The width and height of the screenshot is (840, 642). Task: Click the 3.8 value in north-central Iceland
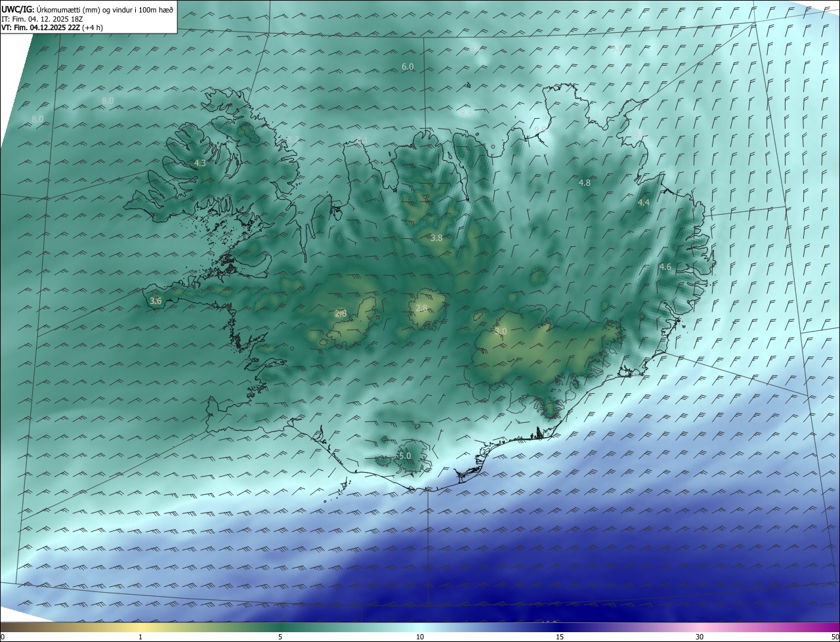tap(436, 238)
